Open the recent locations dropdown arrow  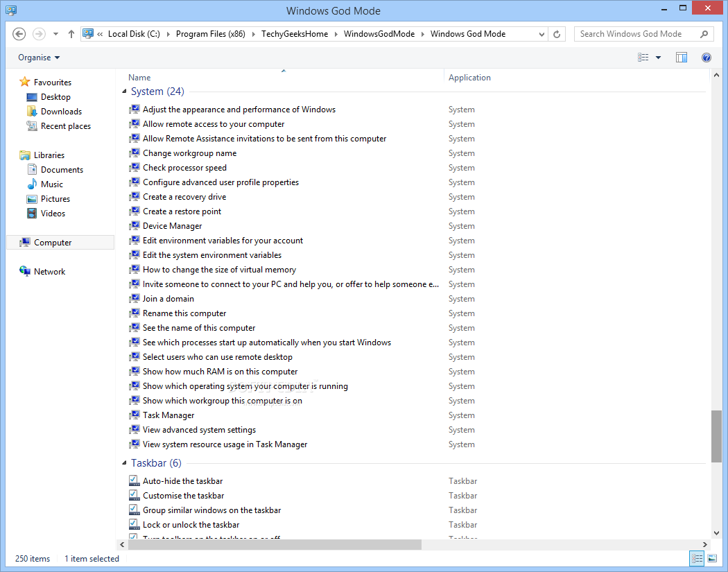coord(55,34)
